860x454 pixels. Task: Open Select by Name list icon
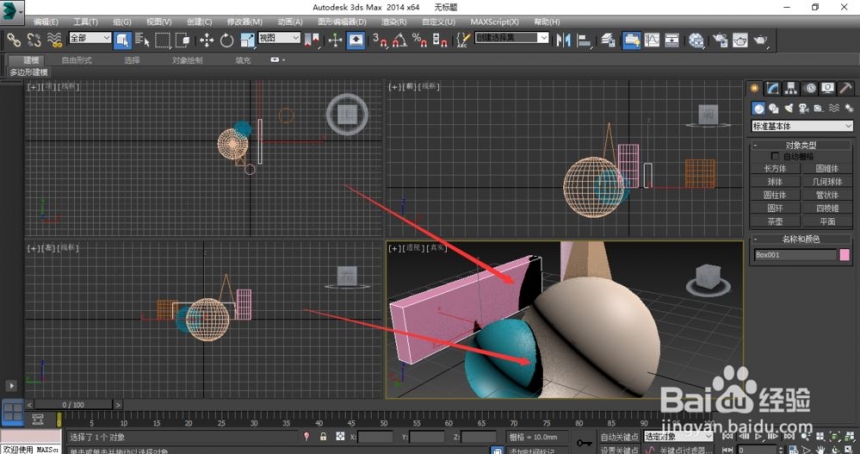(x=143, y=40)
